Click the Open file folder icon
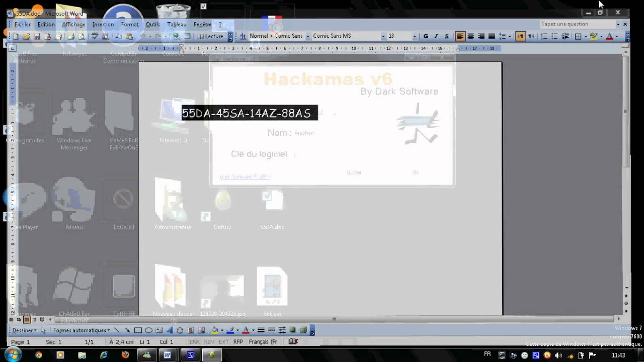644x362 pixels. click(x=26, y=36)
